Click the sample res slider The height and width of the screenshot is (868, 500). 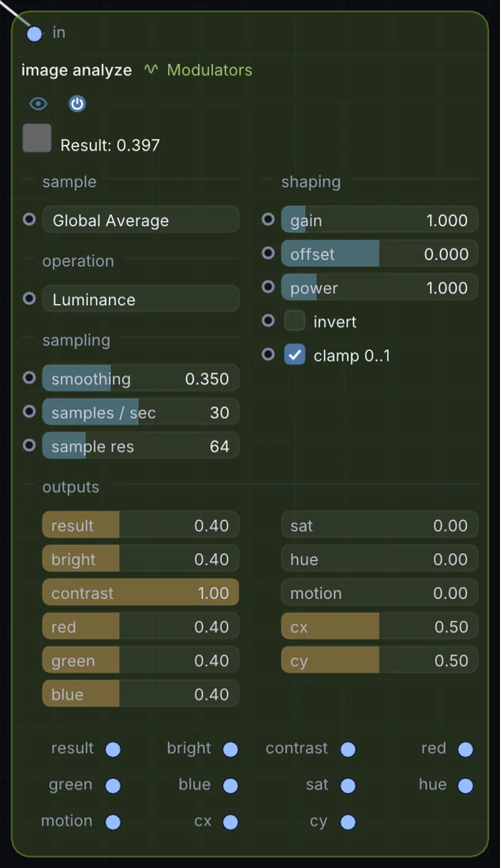tap(140, 446)
